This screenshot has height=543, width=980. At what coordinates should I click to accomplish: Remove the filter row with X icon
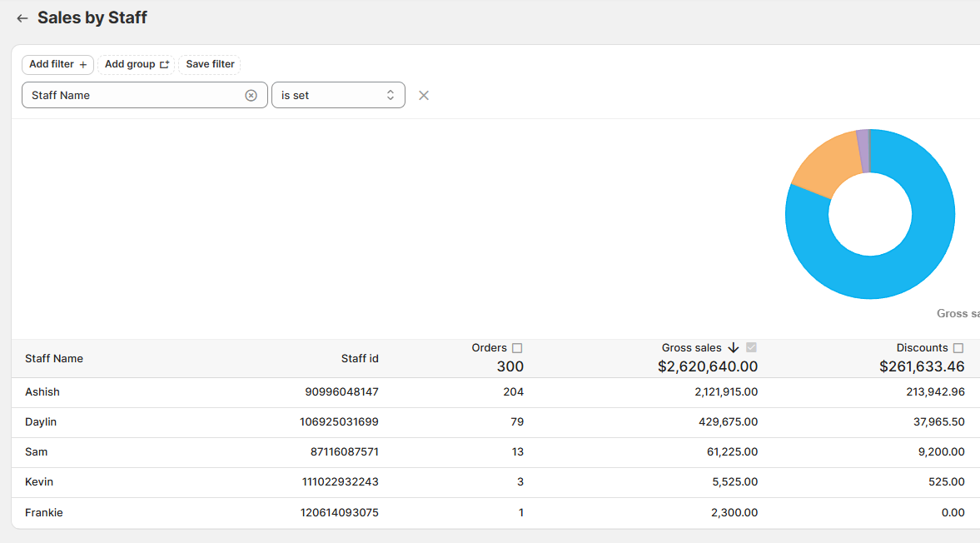(424, 96)
